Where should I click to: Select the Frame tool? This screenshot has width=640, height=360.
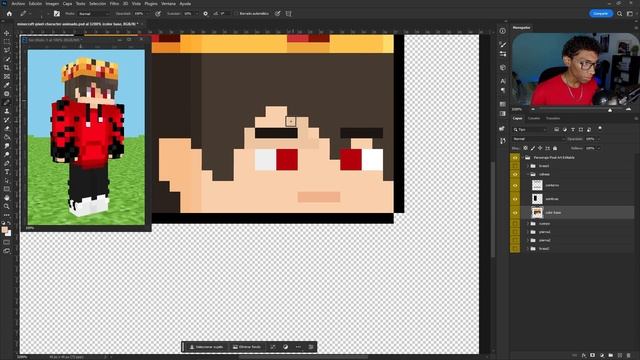(x=7, y=76)
